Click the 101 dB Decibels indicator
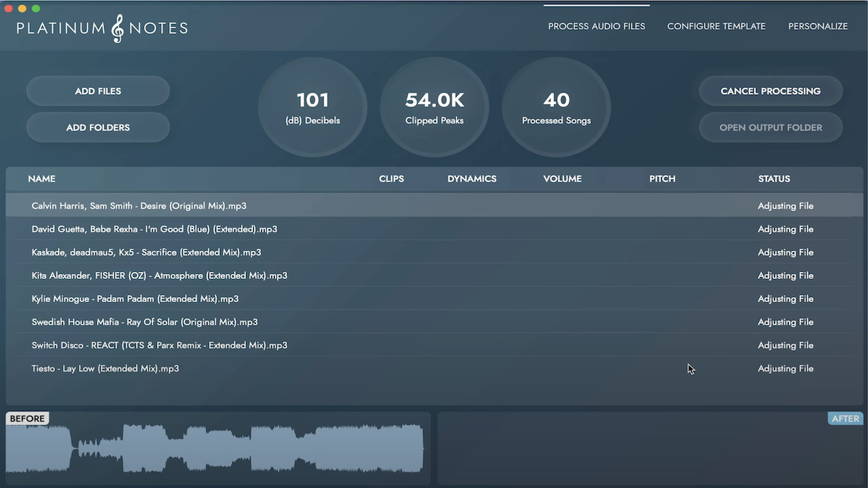This screenshot has width=868, height=488. pyautogui.click(x=312, y=107)
